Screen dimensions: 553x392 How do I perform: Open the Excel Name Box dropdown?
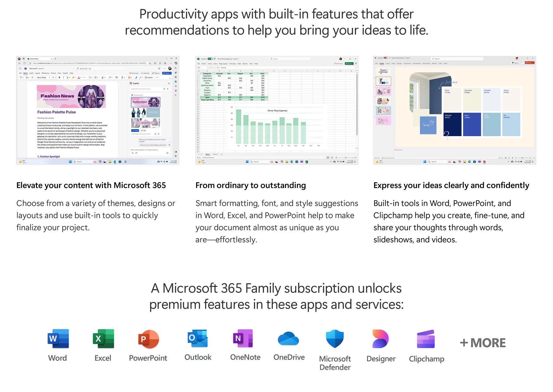click(208, 68)
